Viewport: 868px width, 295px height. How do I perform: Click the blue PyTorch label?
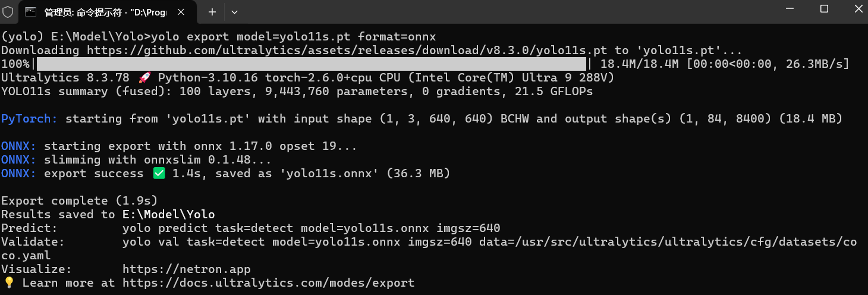click(x=29, y=119)
